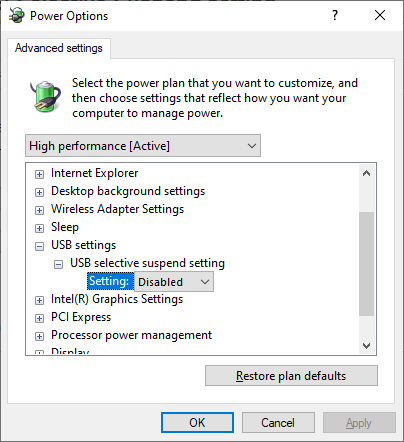The height and width of the screenshot is (442, 404).
Task: Confirm with the OK button
Action: 197,423
